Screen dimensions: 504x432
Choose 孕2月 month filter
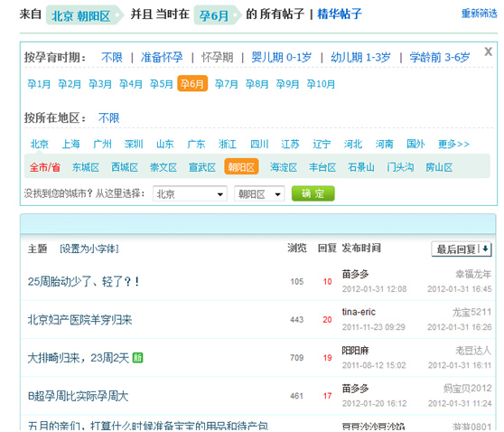70,84
